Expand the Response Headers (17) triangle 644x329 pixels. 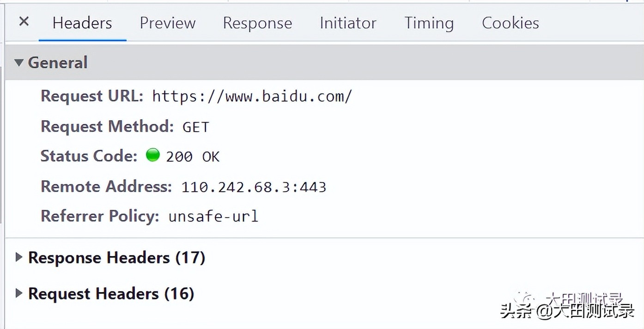coord(18,257)
